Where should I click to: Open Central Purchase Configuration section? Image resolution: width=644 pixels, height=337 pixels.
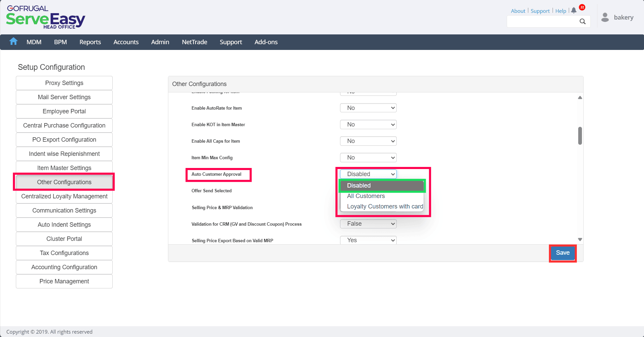[x=64, y=125]
